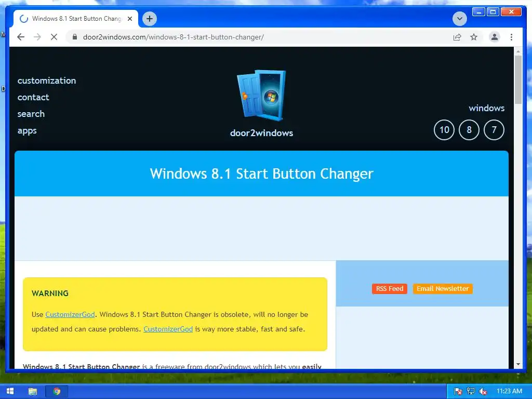Click the address bar URL
This screenshot has height=399, width=532.
coord(174,37)
